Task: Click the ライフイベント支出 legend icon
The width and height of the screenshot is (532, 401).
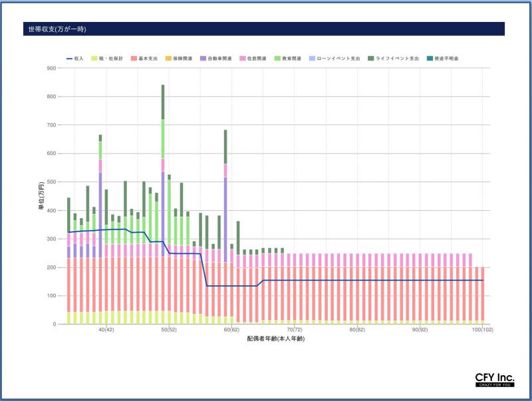Action: coord(371,59)
